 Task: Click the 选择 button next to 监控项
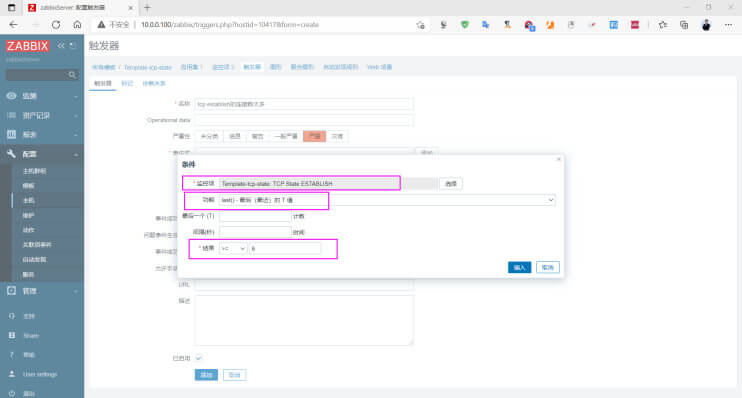(450, 184)
